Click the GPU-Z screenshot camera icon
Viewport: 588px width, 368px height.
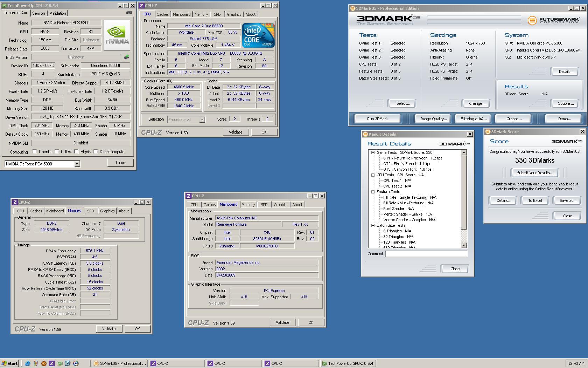click(x=129, y=13)
